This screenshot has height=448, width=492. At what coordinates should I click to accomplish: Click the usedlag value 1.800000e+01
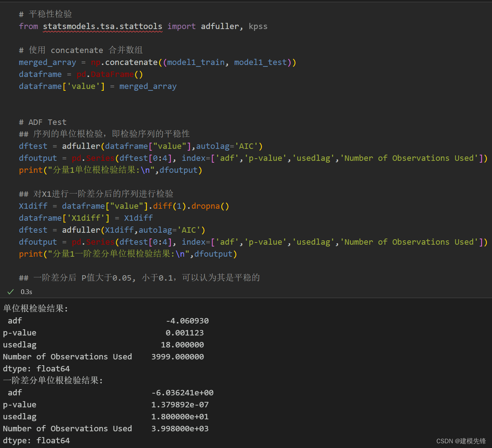tap(180, 417)
